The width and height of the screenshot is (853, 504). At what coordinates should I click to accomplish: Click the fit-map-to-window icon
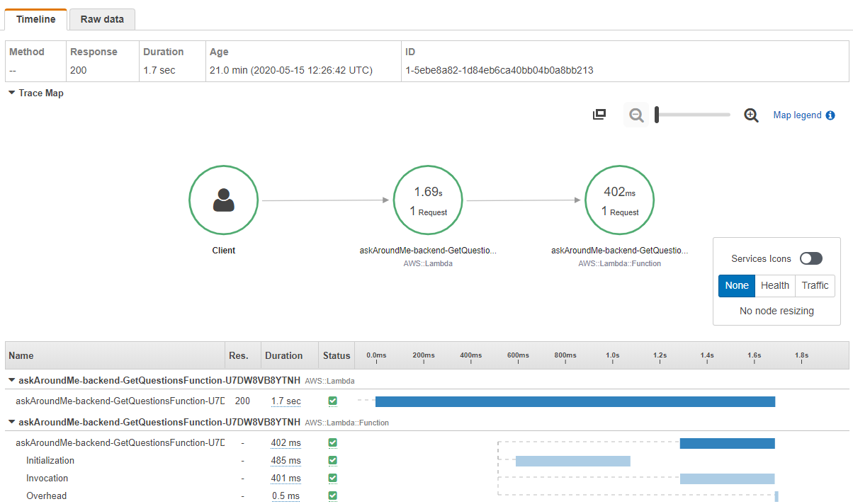tap(599, 114)
